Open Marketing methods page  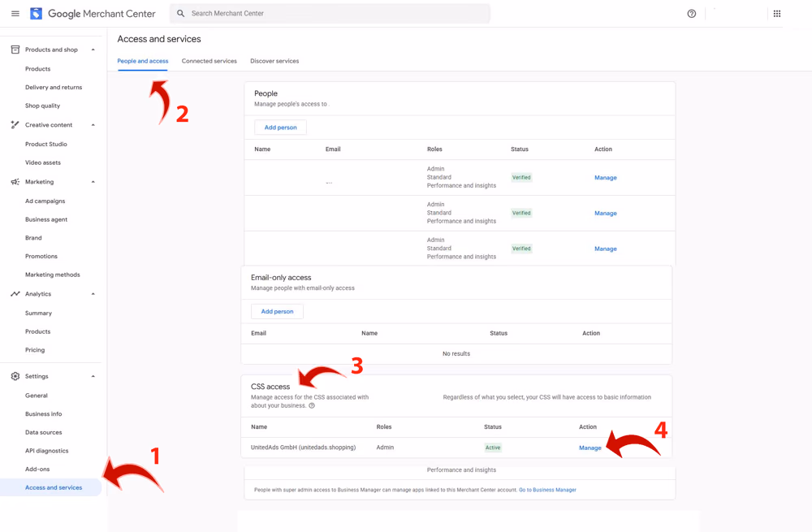(x=53, y=275)
